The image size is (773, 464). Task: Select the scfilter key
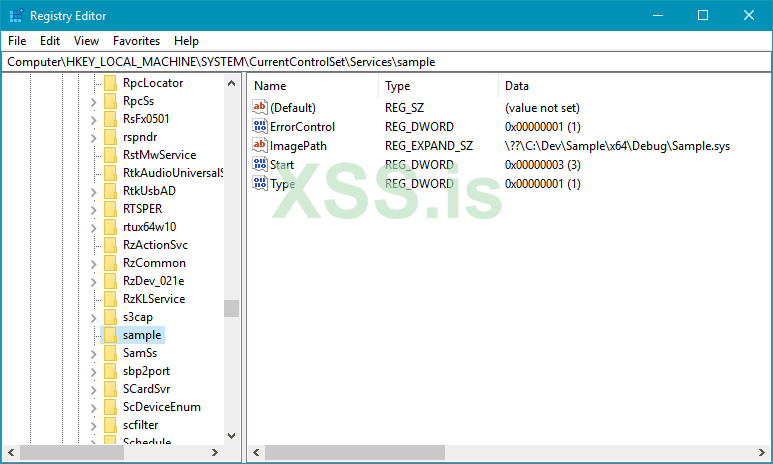141,425
